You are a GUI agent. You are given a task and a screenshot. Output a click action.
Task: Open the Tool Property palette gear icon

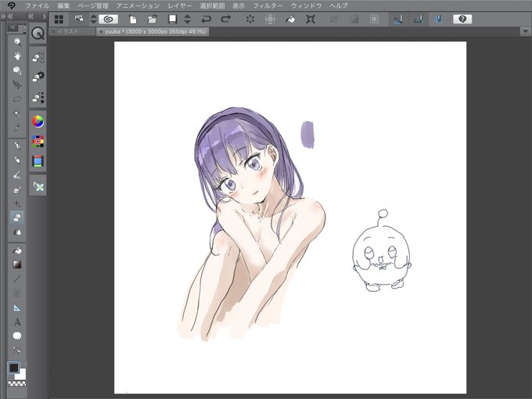[x=38, y=77]
